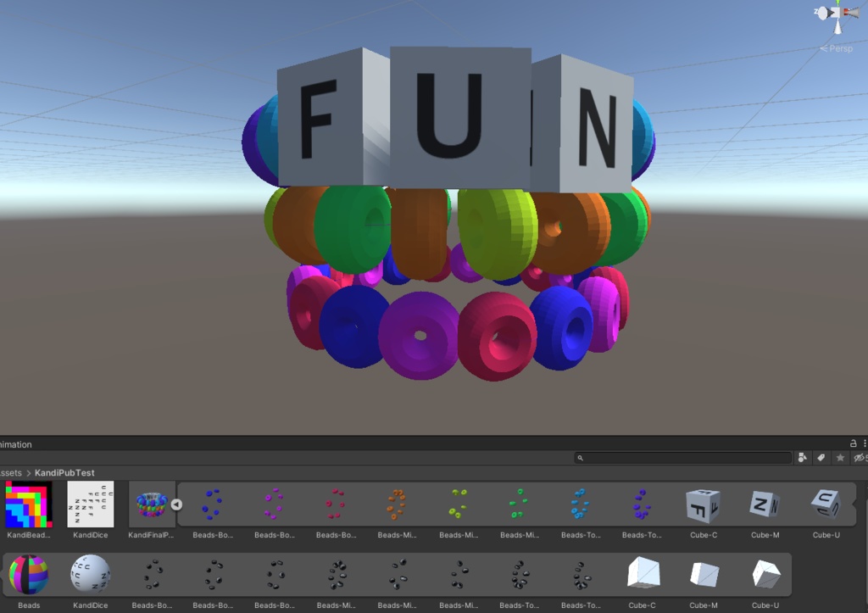Click the search by type filter icon
The image size is (868, 613).
tap(803, 458)
